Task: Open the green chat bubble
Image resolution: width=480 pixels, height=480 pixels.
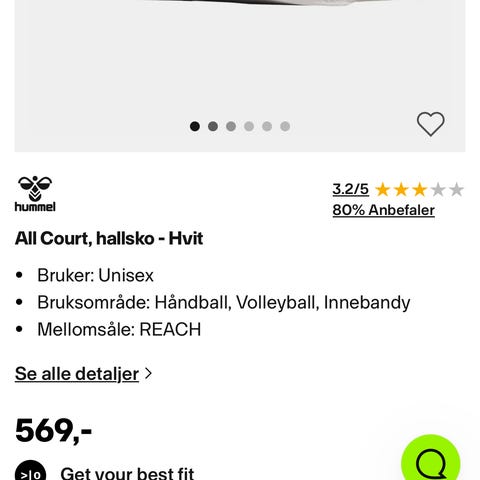Action: [430, 460]
